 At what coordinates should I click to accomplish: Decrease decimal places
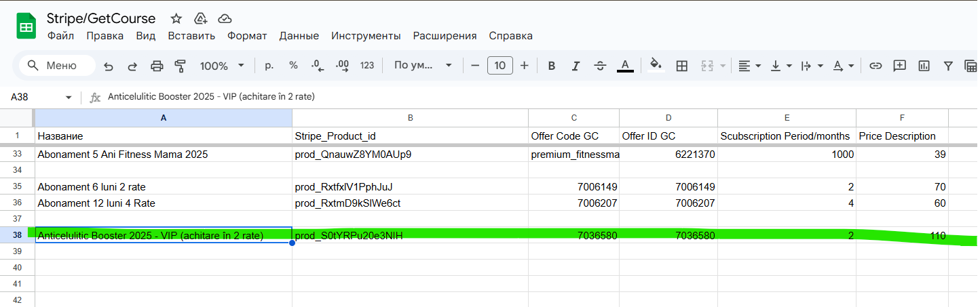point(318,66)
